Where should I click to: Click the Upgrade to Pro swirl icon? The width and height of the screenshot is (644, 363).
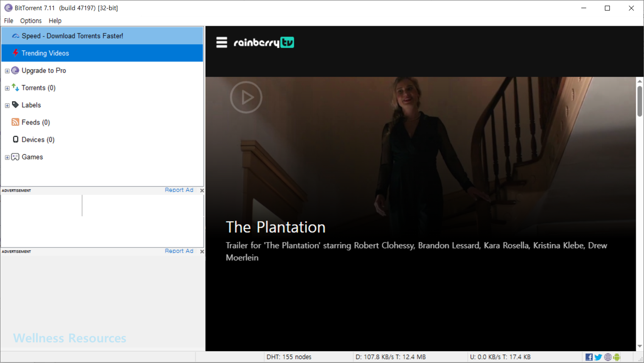click(x=15, y=70)
